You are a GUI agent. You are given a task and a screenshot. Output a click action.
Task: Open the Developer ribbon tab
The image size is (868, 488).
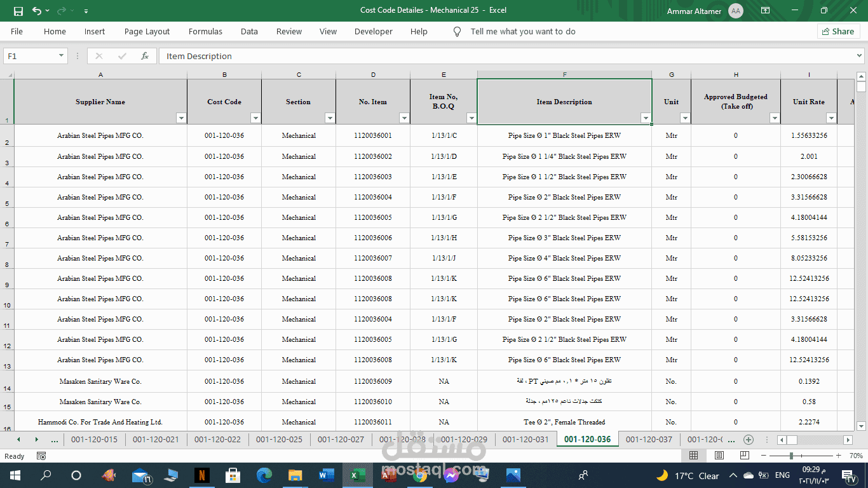374,31
